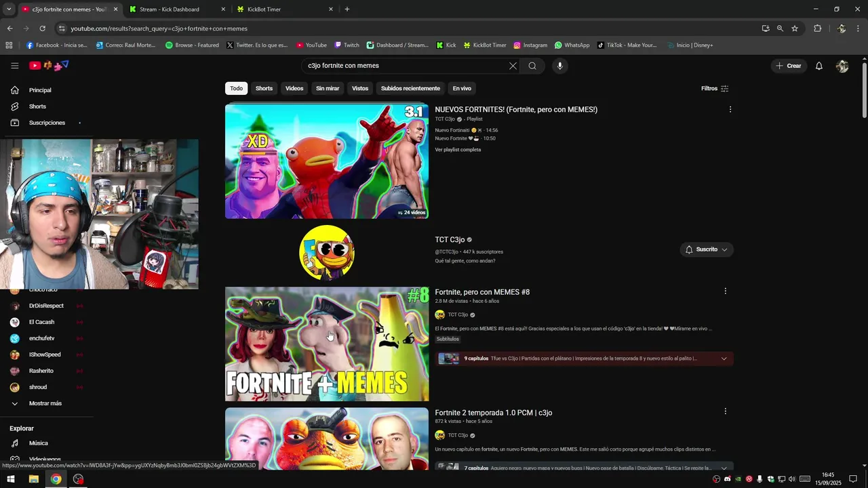The image size is (868, 488).
Task: Open the Suscrito dropdown for TCT C3jo
Action: (x=707, y=249)
